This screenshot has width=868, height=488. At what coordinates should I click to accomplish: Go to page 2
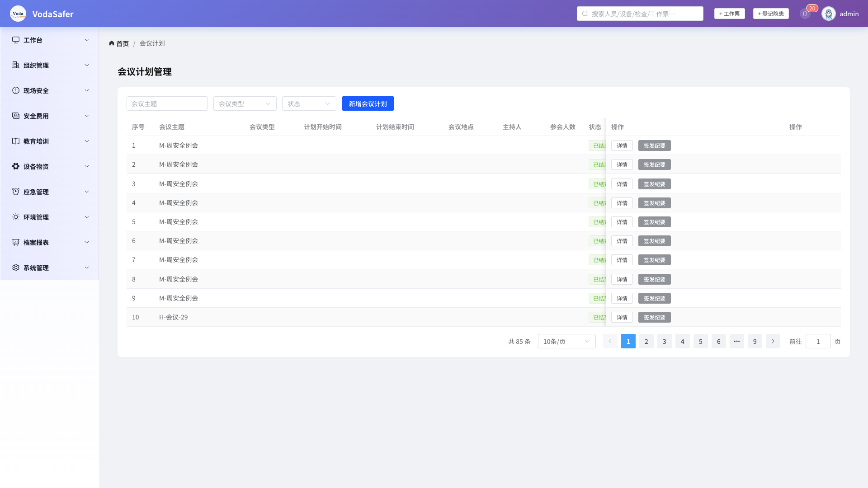(x=646, y=341)
